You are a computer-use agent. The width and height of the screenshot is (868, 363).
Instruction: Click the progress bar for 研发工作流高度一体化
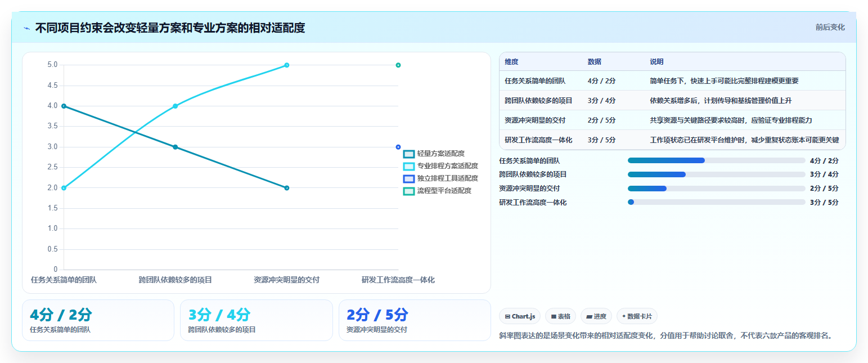pyautogui.click(x=716, y=202)
